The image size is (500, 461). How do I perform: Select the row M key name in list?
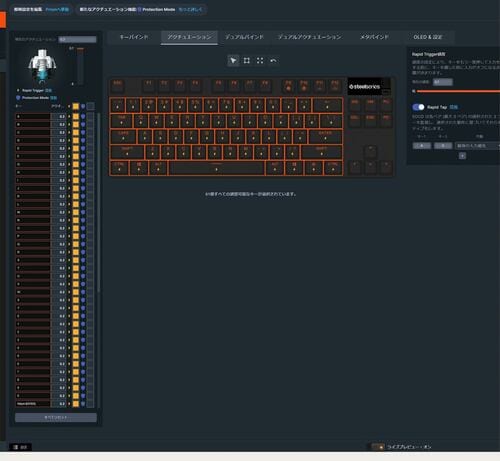click(x=33, y=212)
